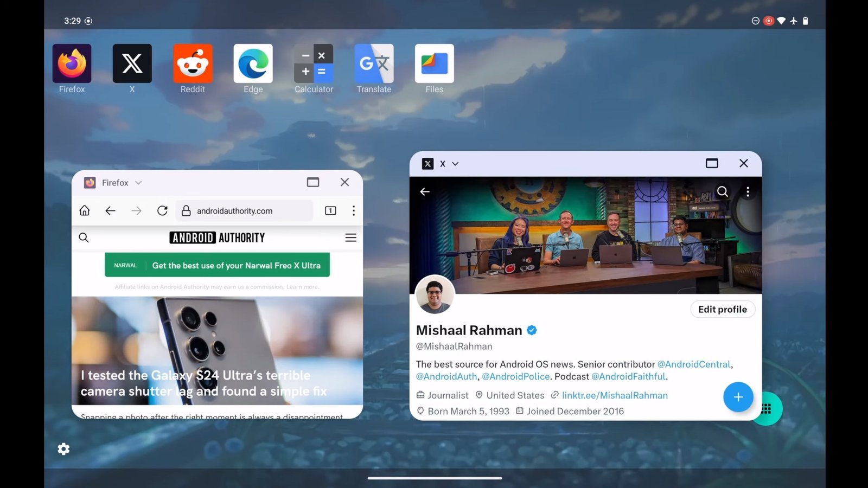
Task: Reload the page in Firefox
Action: pos(162,210)
